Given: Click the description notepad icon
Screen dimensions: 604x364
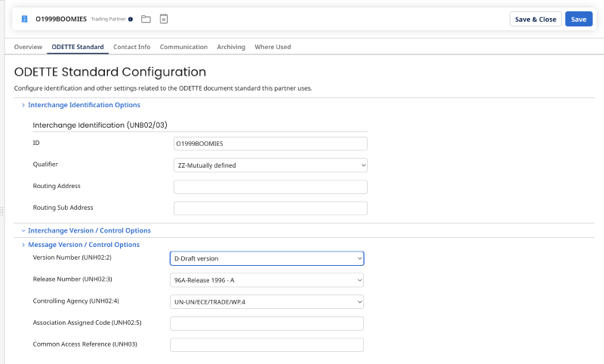Looking at the screenshot, I should [x=164, y=19].
